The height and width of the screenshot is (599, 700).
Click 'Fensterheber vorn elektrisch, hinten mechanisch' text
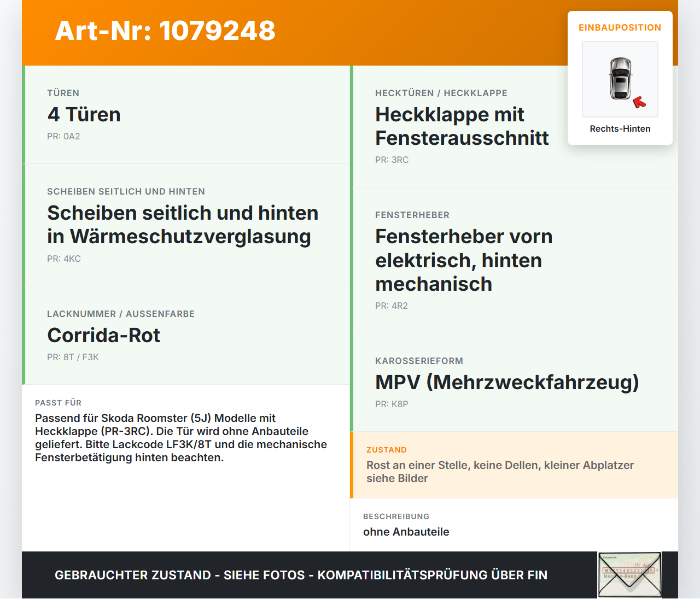(464, 260)
